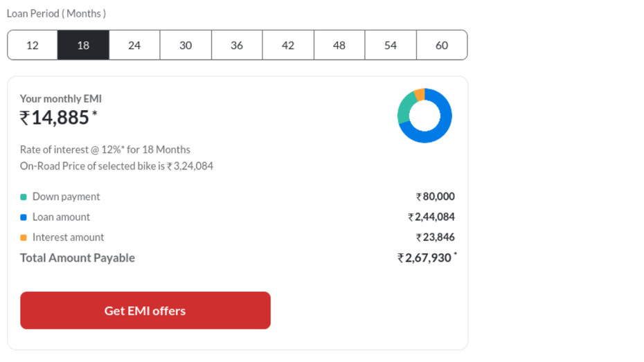Screen dimensions: 644x362
Task: Click the monthly EMI value ₹14,885
Action: click(x=58, y=118)
